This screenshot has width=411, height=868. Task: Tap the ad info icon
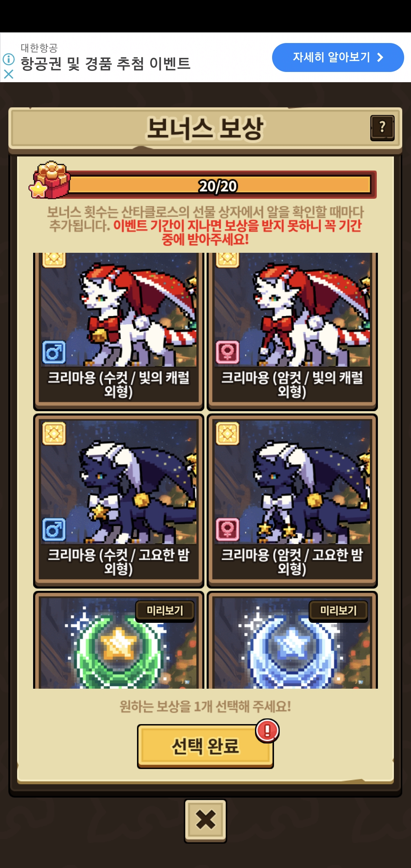coord(8,59)
